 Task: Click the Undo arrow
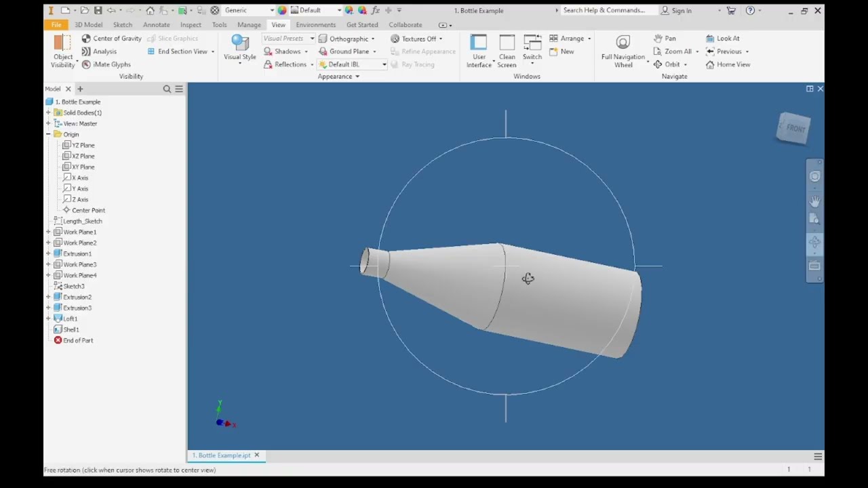(111, 10)
